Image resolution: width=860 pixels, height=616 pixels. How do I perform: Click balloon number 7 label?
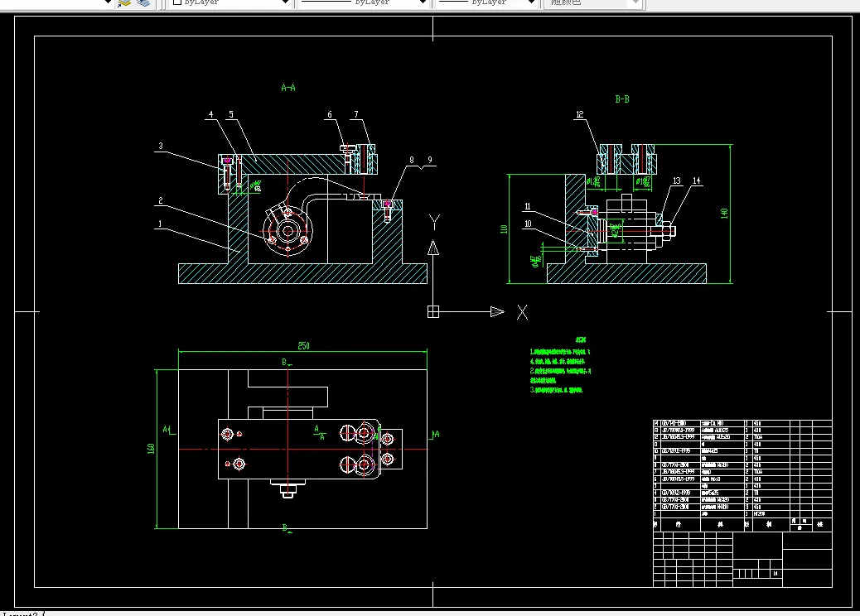pyautogui.click(x=356, y=114)
